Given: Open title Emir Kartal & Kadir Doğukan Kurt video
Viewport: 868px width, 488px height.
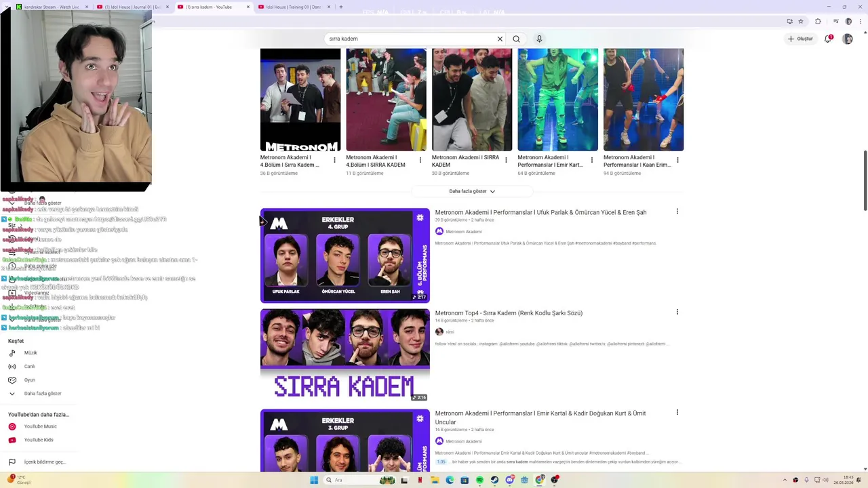Looking at the screenshot, I should (x=540, y=418).
